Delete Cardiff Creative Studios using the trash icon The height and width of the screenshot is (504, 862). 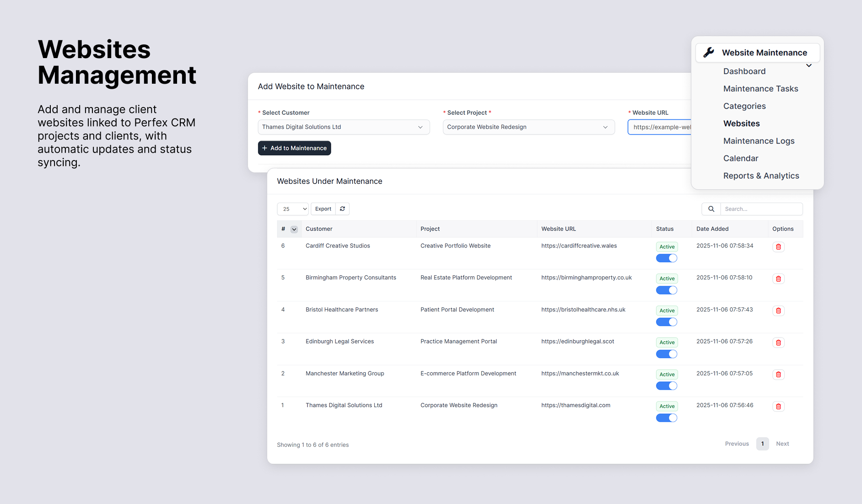pyautogui.click(x=778, y=247)
